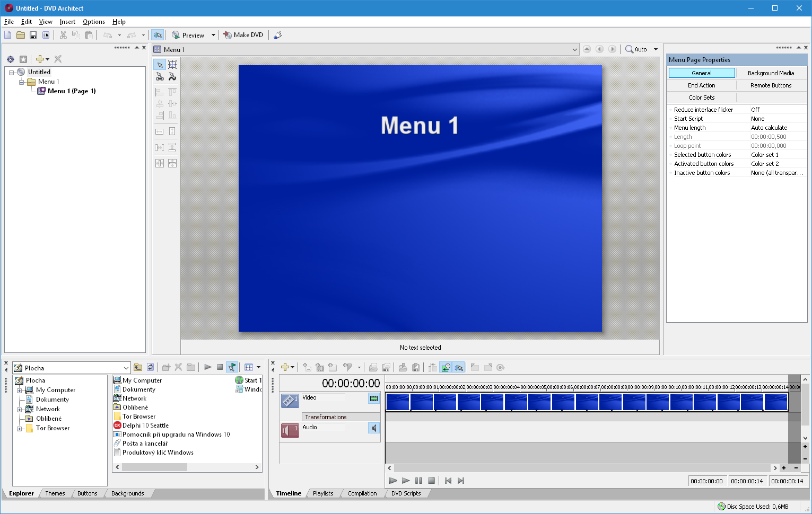This screenshot has height=514, width=812.
Task: Collapse the Untitled project tree node
Action: coord(11,72)
